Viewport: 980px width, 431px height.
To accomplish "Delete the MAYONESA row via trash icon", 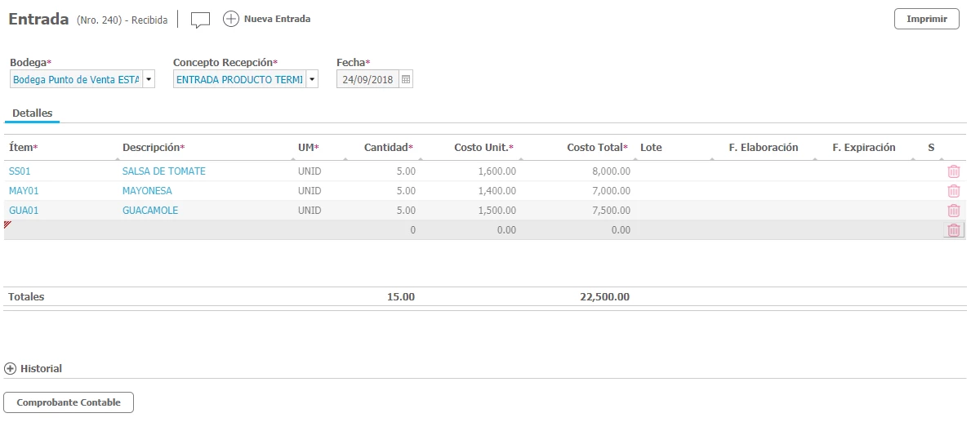I will point(953,191).
